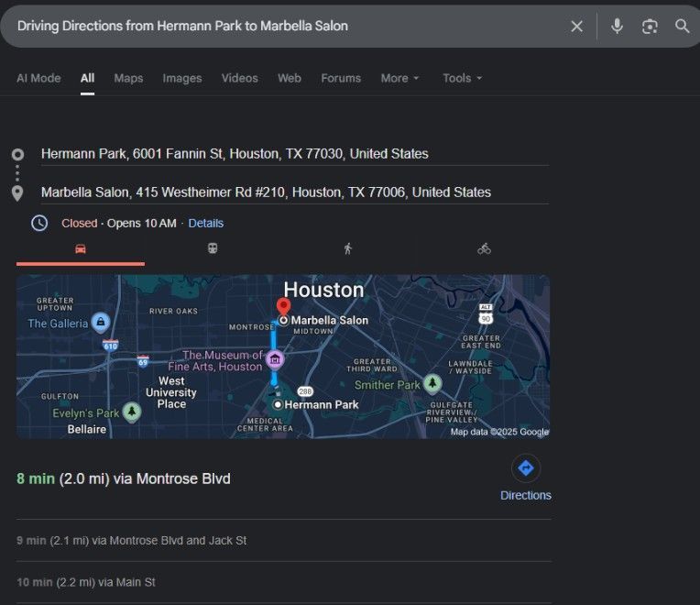Select the 10 min via Main St route

click(x=86, y=583)
